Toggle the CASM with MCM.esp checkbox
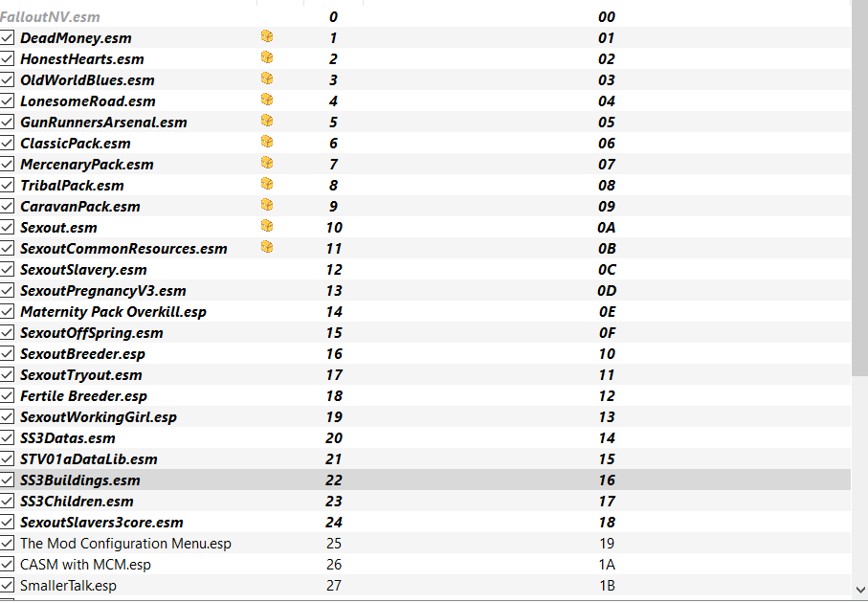The image size is (868, 603). 7,564
